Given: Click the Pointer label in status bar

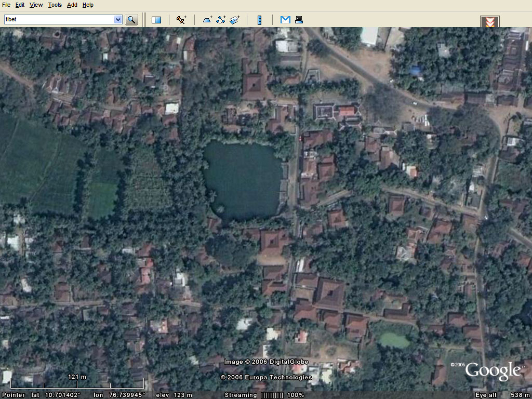Looking at the screenshot, I should click(x=14, y=395).
